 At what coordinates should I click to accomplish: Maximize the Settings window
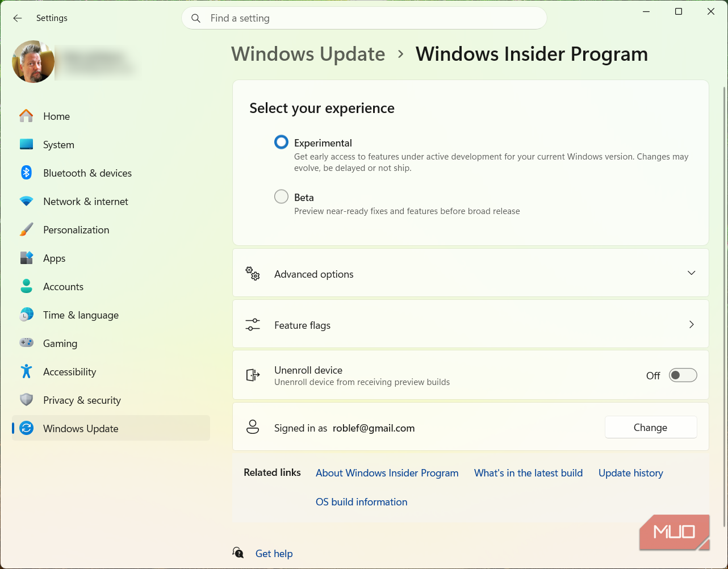[x=679, y=12]
